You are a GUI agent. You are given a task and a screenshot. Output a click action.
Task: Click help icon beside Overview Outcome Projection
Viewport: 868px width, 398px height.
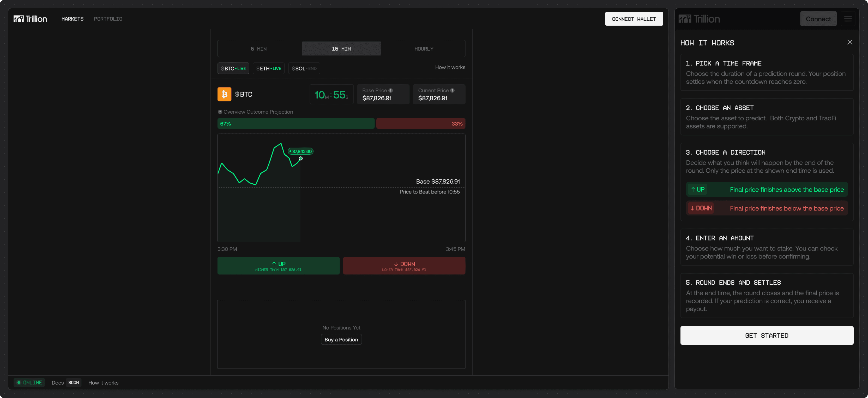tap(220, 112)
